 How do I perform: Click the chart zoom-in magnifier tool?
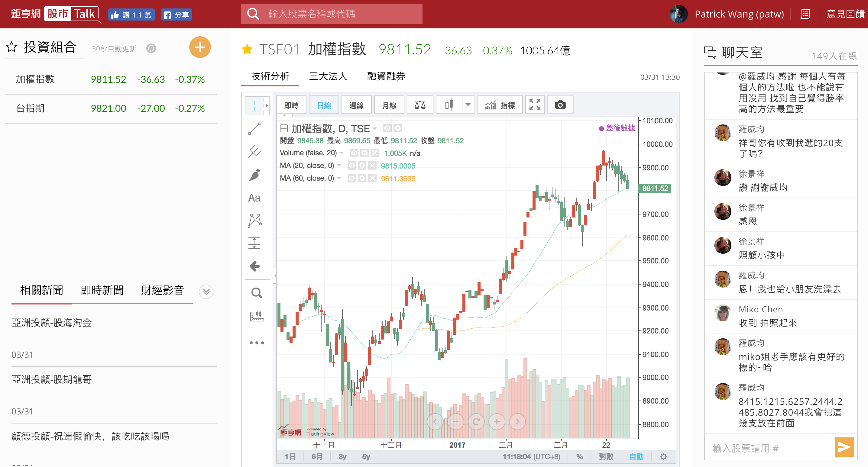(256, 293)
